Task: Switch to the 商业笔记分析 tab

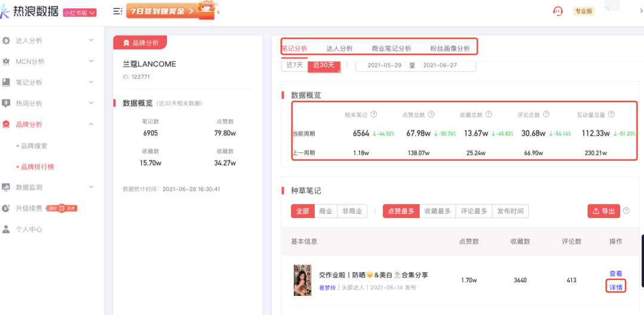Action: pyautogui.click(x=391, y=48)
